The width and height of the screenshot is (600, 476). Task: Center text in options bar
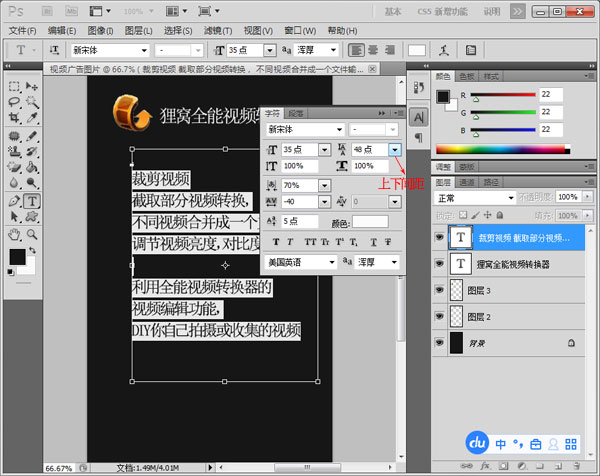pyautogui.click(x=373, y=50)
